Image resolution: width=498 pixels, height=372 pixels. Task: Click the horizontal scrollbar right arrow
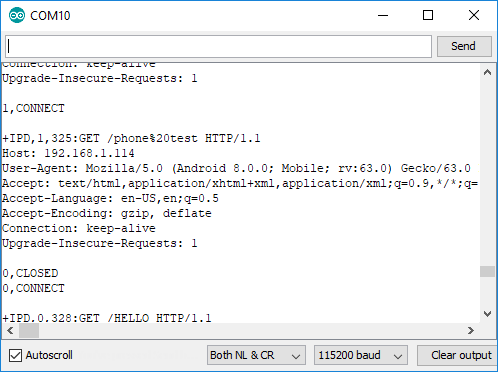coord(471,331)
